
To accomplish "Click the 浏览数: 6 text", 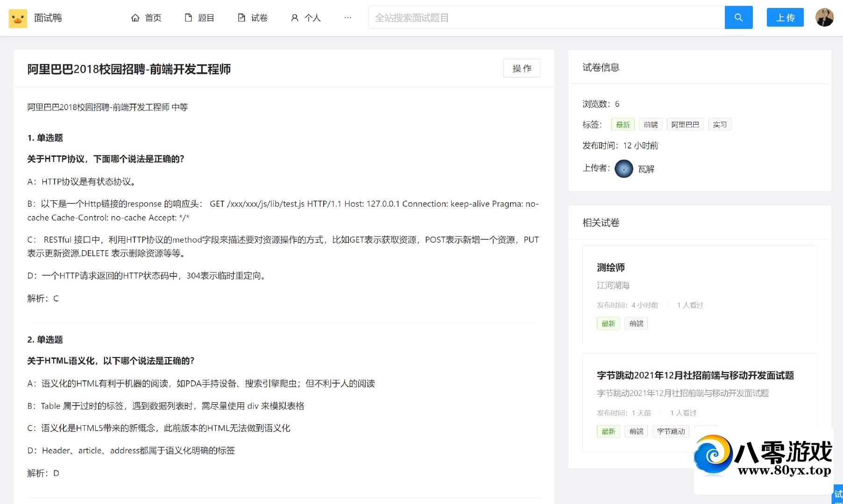I will pyautogui.click(x=601, y=104).
